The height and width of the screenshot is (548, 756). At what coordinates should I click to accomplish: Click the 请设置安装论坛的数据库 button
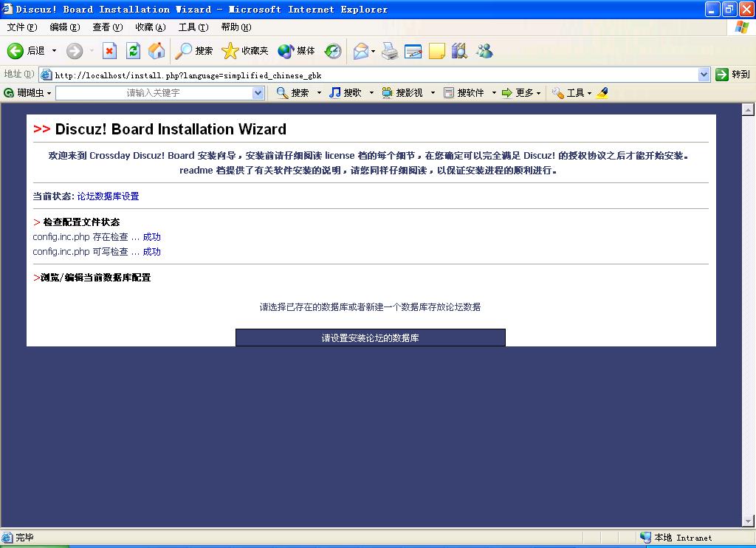point(371,338)
